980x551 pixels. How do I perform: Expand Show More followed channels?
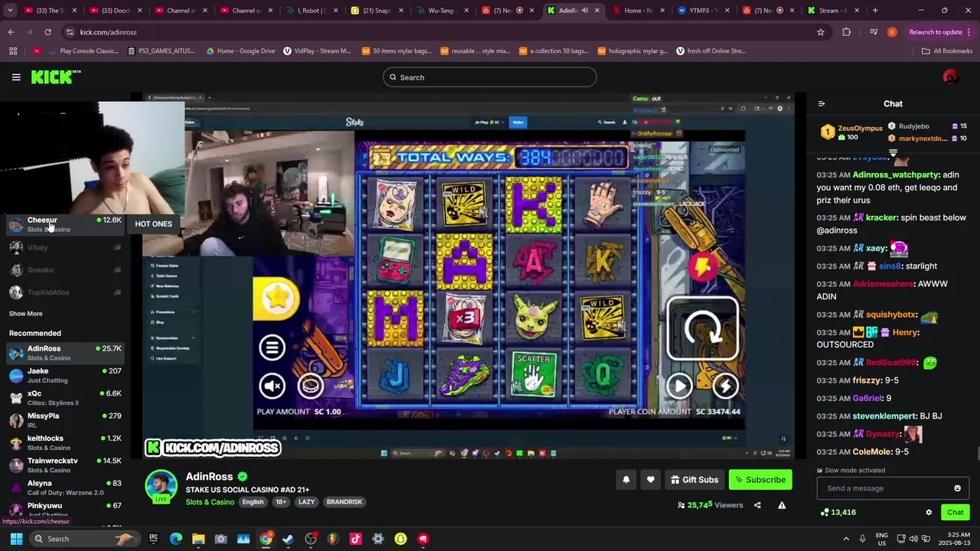tap(26, 314)
